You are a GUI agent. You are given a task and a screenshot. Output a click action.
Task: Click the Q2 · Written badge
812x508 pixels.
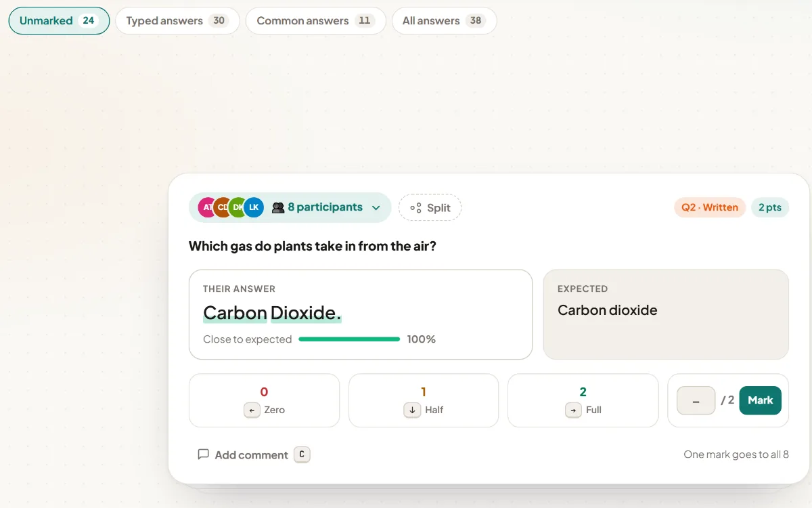coord(710,207)
